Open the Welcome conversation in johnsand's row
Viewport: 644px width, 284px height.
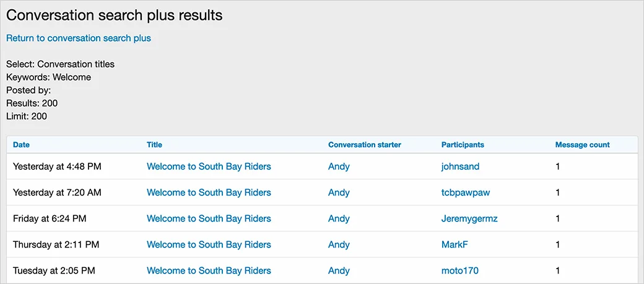209,166
